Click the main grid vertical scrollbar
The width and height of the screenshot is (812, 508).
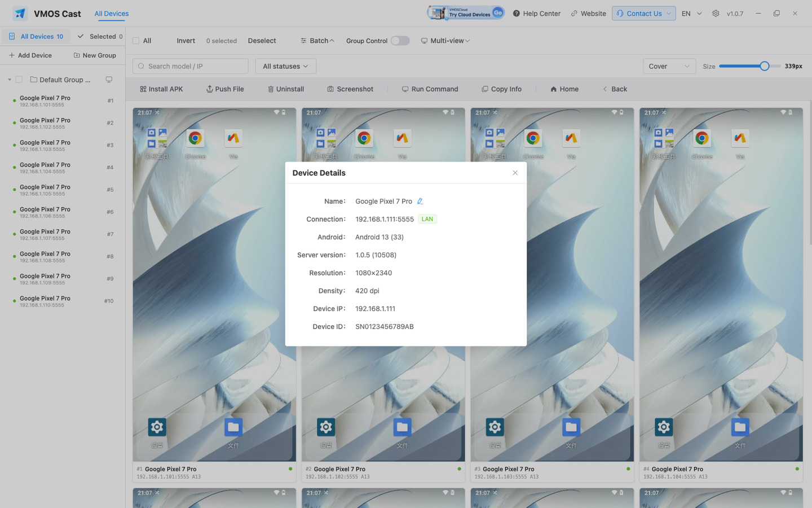810,173
